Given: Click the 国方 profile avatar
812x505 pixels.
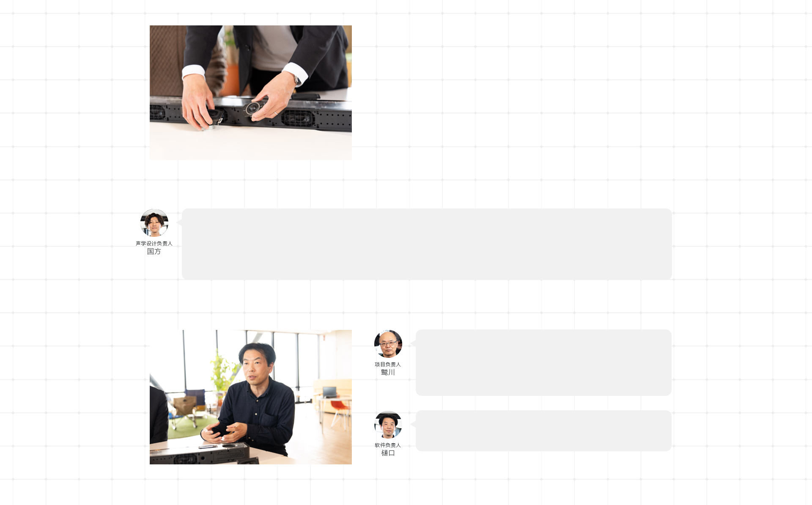Looking at the screenshot, I should (x=154, y=223).
